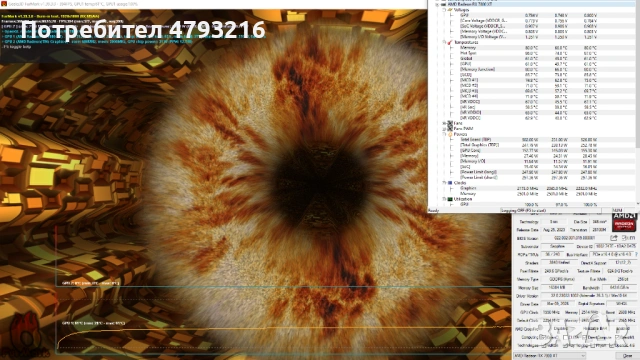Collapse the AMD Radeon RX 7800 XT node
The image size is (640, 360).
437,4
